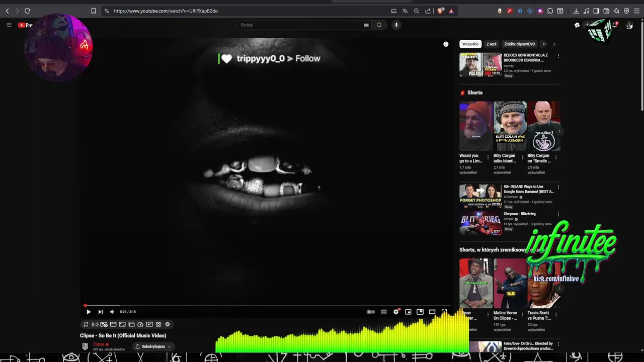Take a video screenshot with camera icon
Screen dimensions: 644x362
coord(158,324)
